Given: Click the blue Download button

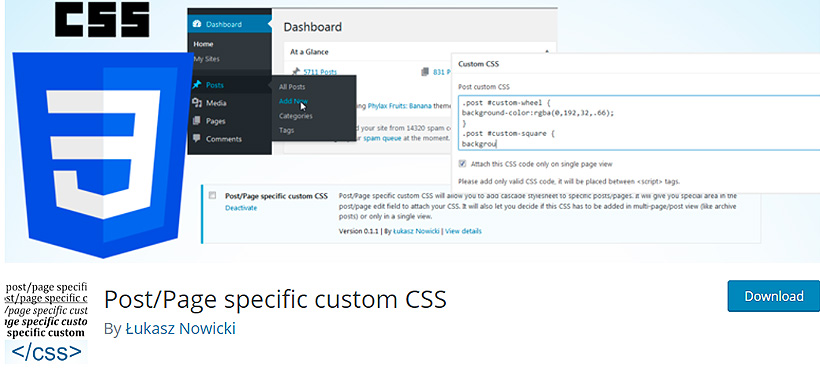Looking at the screenshot, I should [774, 296].
